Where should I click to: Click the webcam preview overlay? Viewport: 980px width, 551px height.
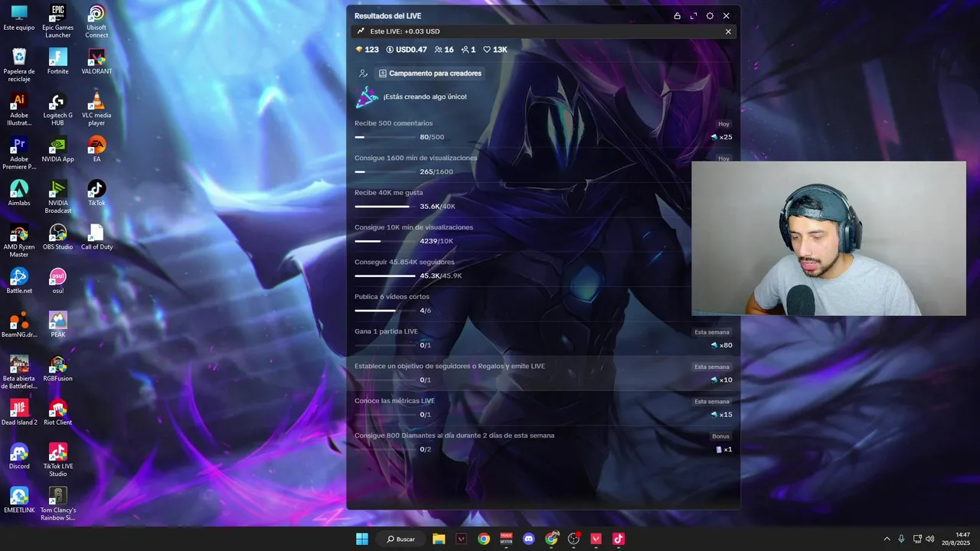[828, 238]
